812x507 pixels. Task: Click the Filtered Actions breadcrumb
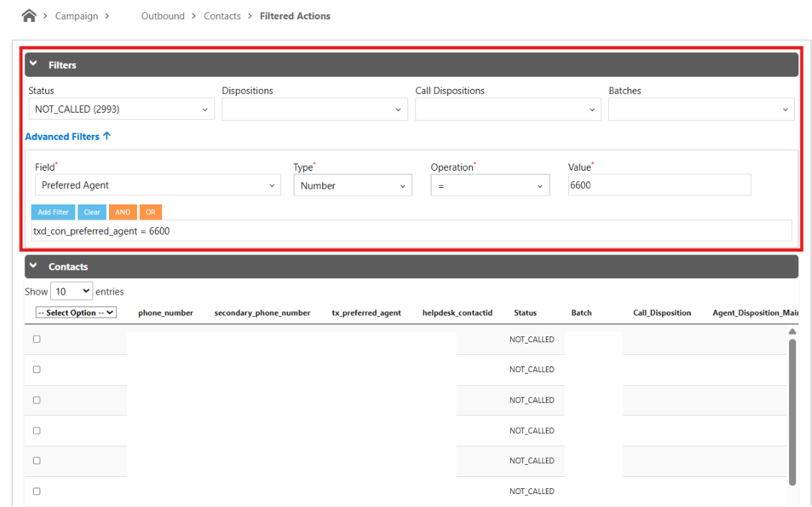(x=296, y=16)
